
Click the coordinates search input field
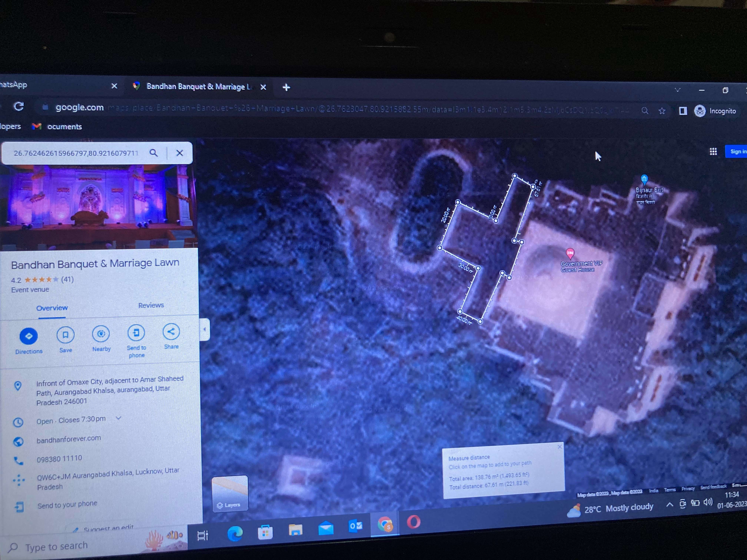point(76,153)
